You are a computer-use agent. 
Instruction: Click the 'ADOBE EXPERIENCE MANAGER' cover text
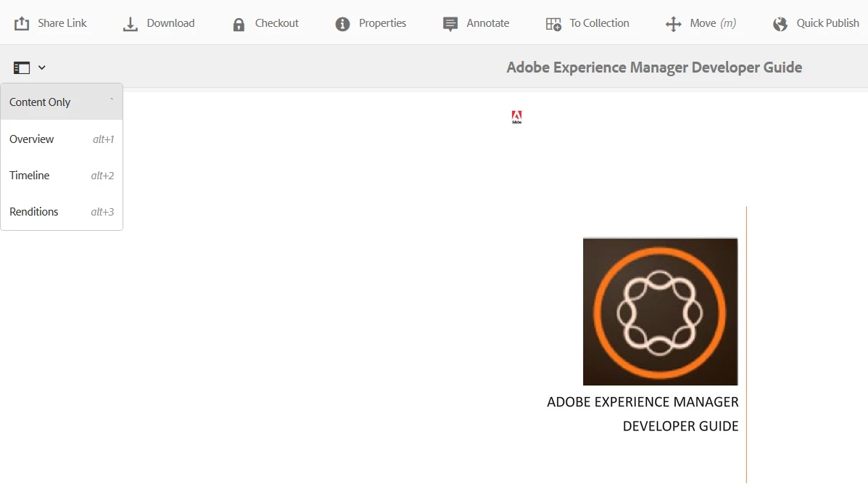642,402
